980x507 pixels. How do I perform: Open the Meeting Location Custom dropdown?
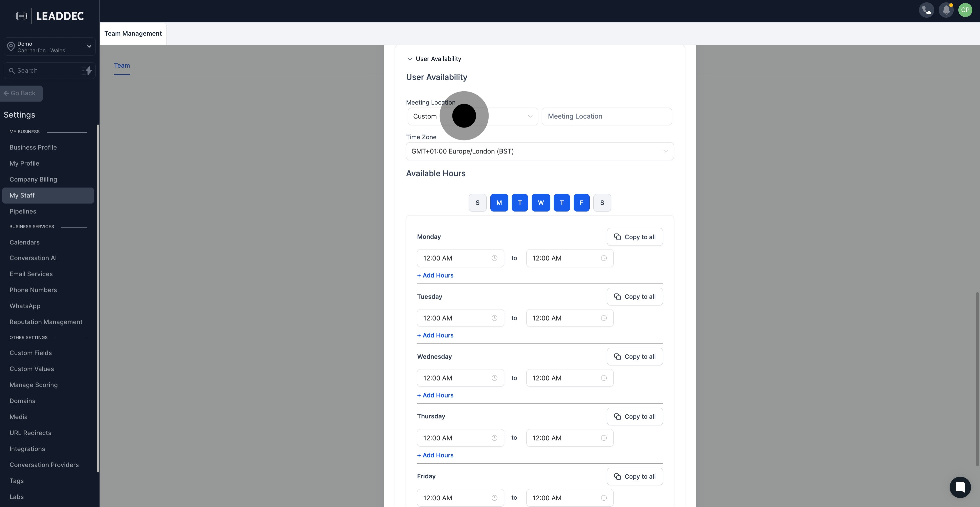coord(473,116)
